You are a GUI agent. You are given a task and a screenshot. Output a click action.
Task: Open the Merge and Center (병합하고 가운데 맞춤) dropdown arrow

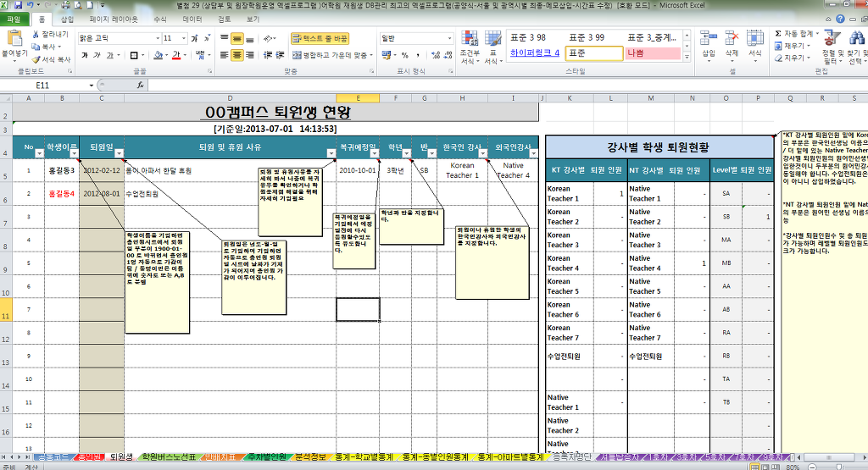(x=371, y=55)
